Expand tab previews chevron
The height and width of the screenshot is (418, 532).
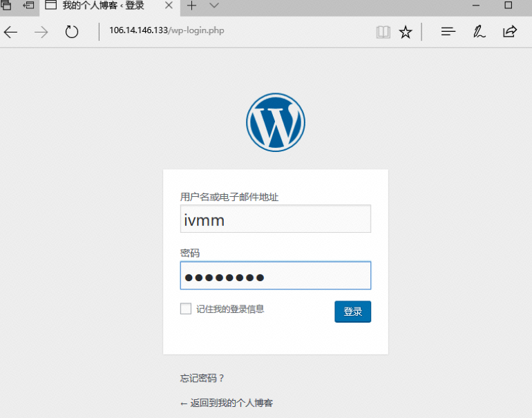pyautogui.click(x=214, y=5)
